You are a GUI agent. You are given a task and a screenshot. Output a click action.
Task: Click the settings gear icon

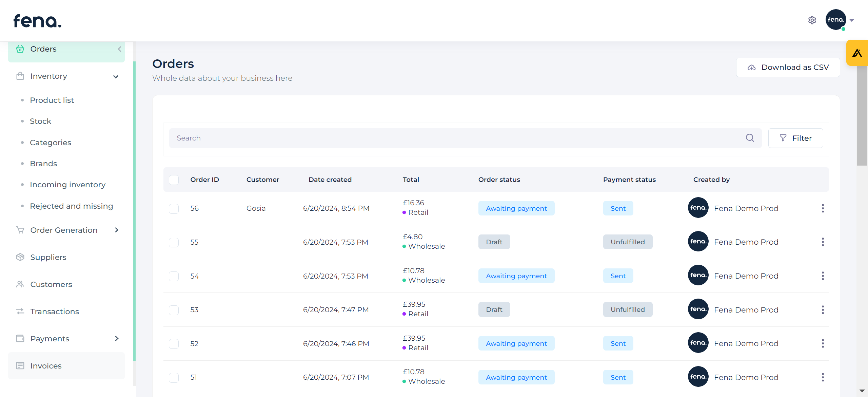tap(812, 20)
